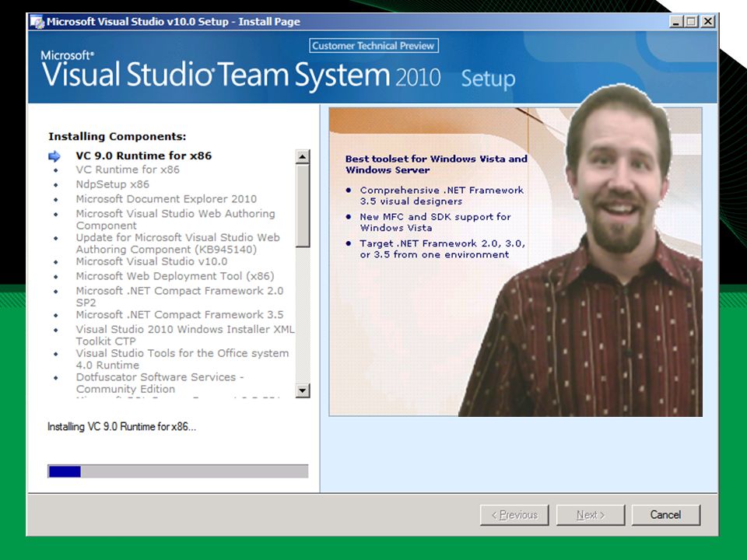Image resolution: width=747 pixels, height=560 pixels.
Task: Click the blue arrow current-component icon
Action: [x=54, y=156]
